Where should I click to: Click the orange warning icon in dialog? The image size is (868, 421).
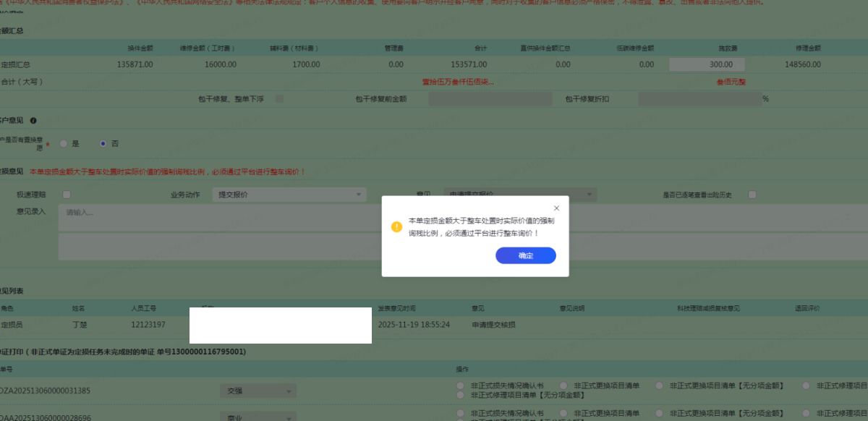[396, 226]
